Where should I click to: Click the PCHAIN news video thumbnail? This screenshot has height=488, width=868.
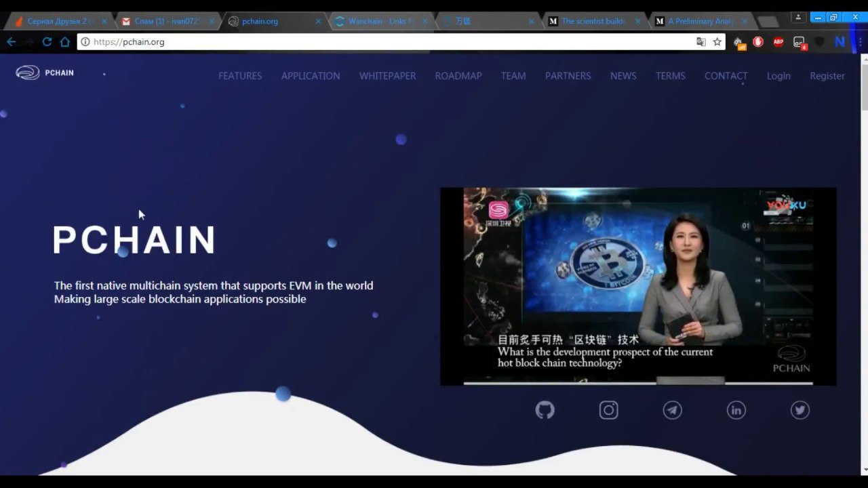(638, 286)
